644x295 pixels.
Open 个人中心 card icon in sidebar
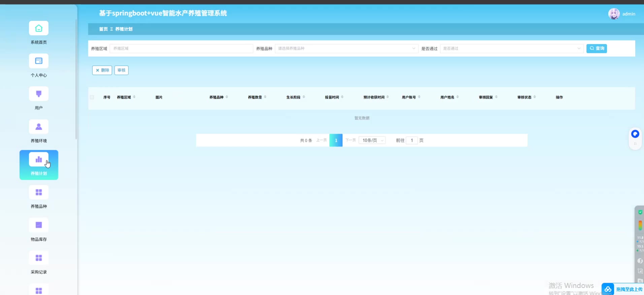pyautogui.click(x=39, y=61)
